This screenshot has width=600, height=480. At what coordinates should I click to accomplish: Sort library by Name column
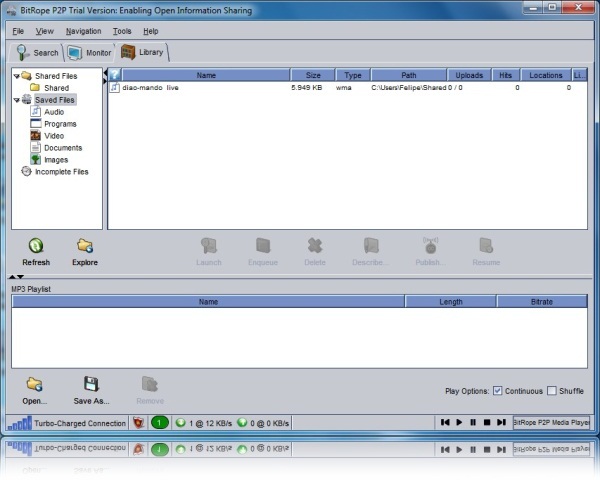coord(206,75)
